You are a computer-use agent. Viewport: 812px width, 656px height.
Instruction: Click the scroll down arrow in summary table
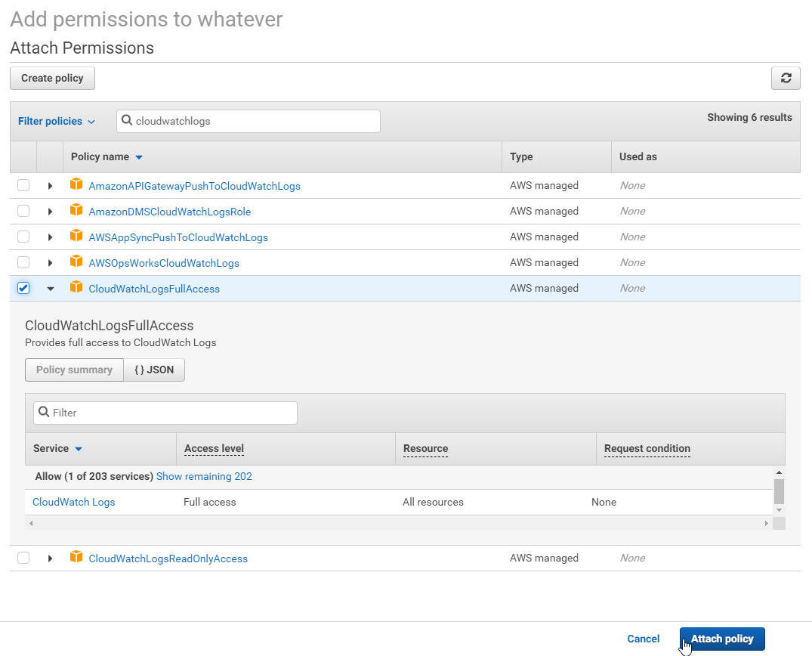click(x=779, y=510)
